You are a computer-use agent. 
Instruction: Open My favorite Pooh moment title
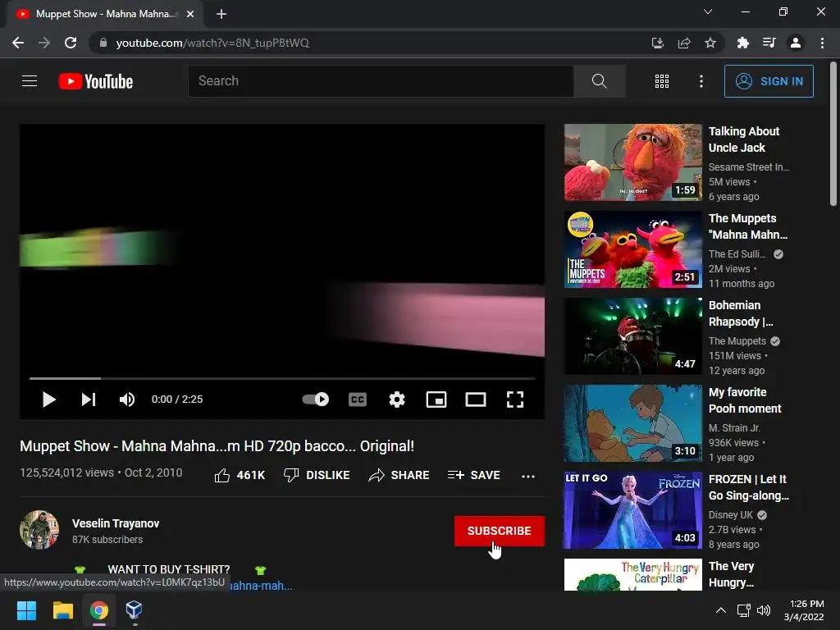pos(745,400)
